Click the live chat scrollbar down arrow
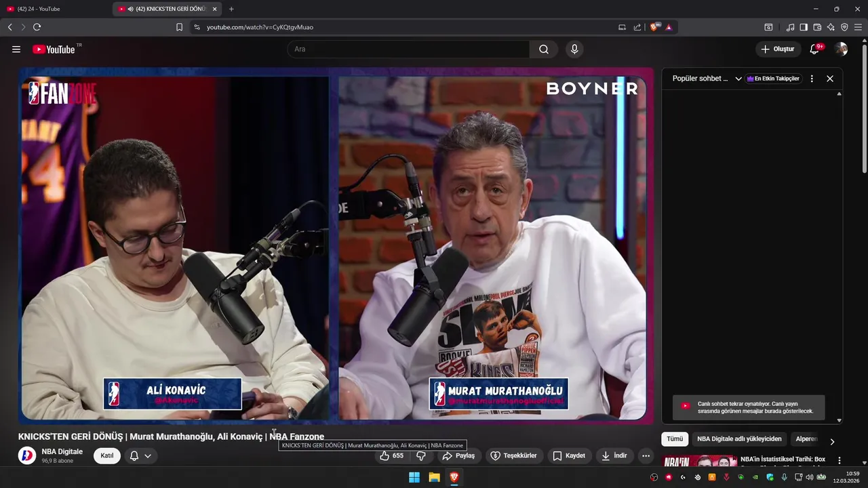 (x=839, y=420)
